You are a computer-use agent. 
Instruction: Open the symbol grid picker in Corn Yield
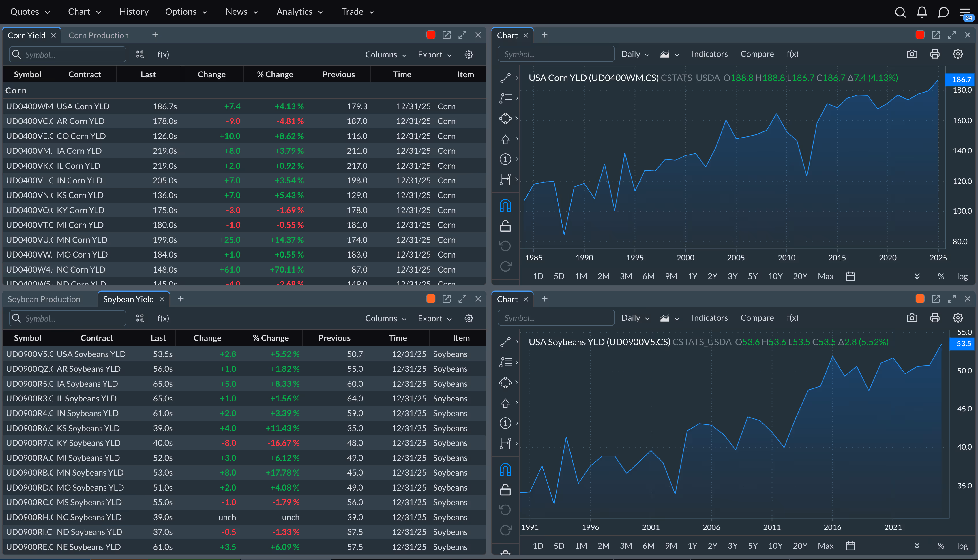pos(140,54)
